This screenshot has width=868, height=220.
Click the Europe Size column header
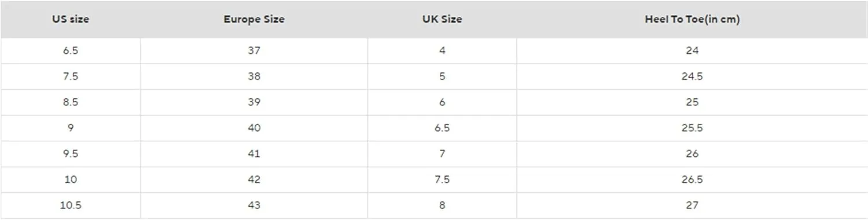254,19
